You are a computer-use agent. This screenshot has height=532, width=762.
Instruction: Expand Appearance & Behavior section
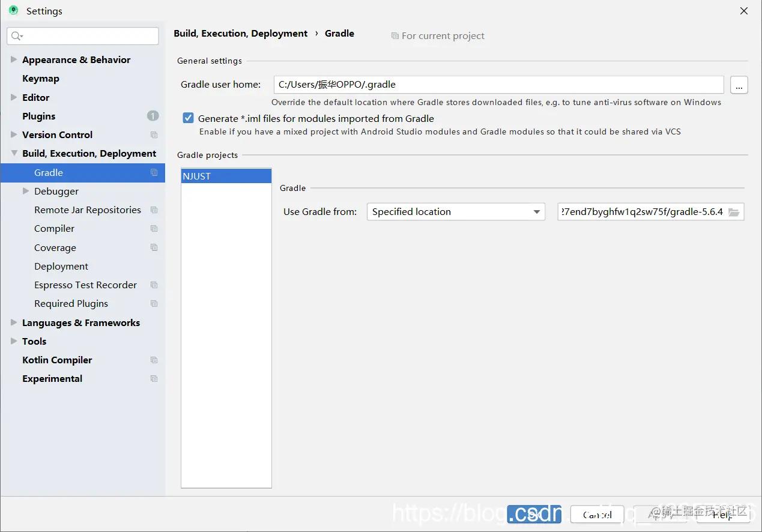tap(14, 59)
